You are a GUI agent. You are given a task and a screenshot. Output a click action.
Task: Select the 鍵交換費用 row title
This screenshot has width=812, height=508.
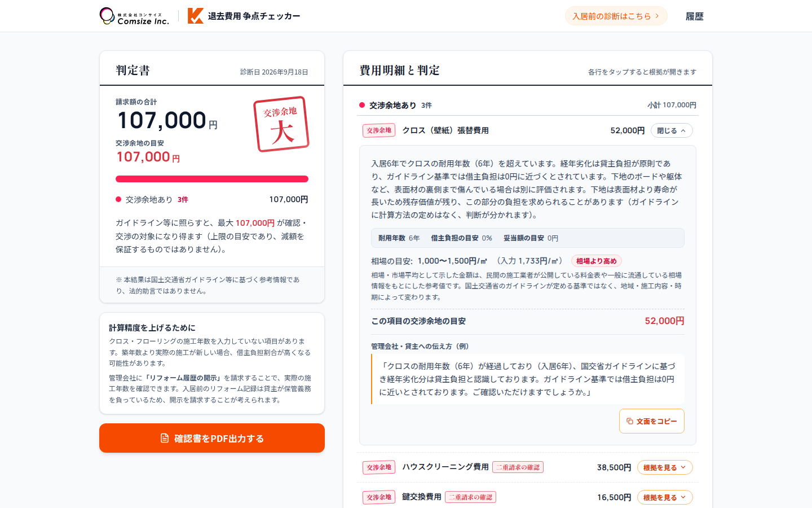coord(422,497)
